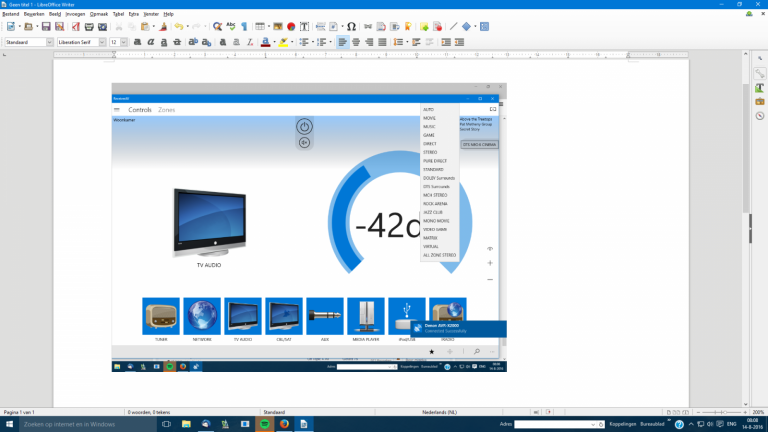
Task: Run the spelling check tool
Action: [x=231, y=26]
